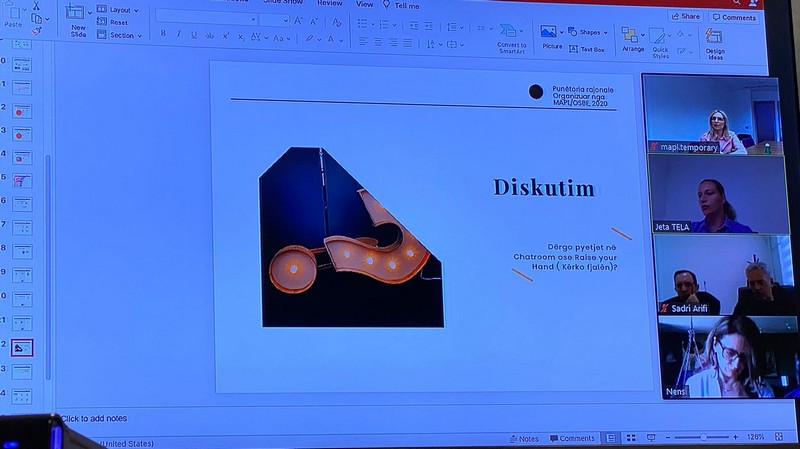
Task: Toggle Subscript formatting
Action: (241, 37)
